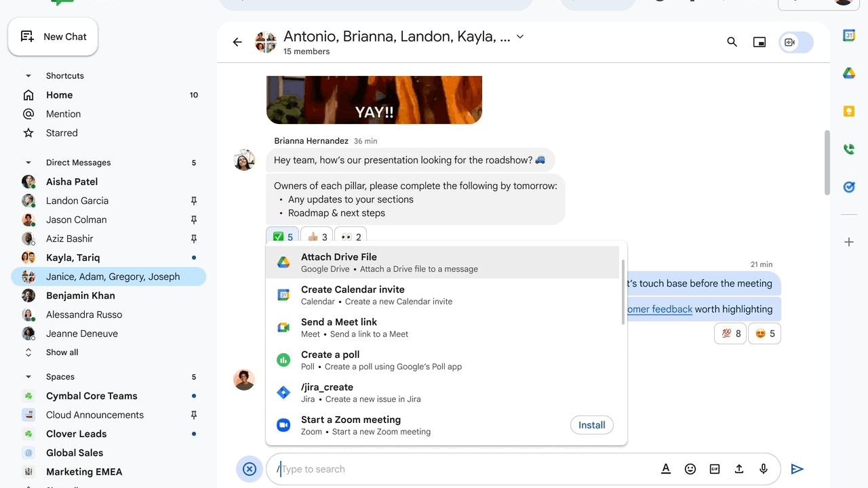Open Google Calendar in side panel
This screenshot has width=868, height=488.
coord(849,35)
